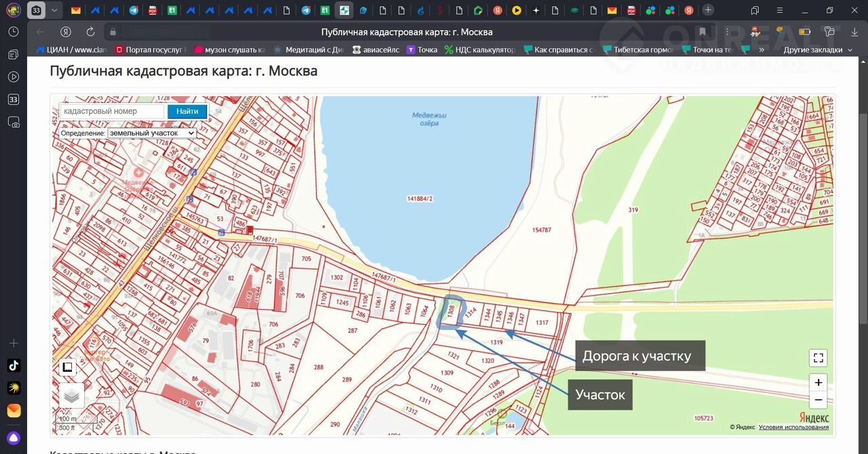Toggle fullscreen map view
This screenshot has height=454, width=868.
(x=818, y=358)
